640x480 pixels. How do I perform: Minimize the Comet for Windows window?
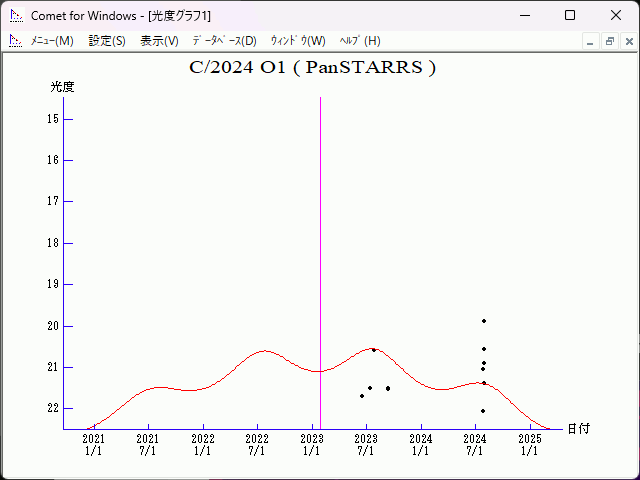523,15
